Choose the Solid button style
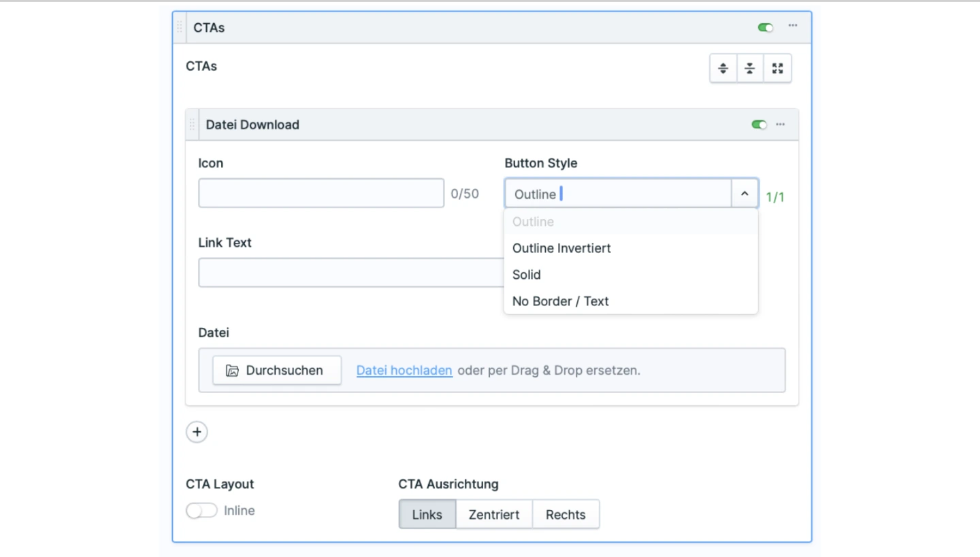The image size is (980, 557). coord(527,275)
